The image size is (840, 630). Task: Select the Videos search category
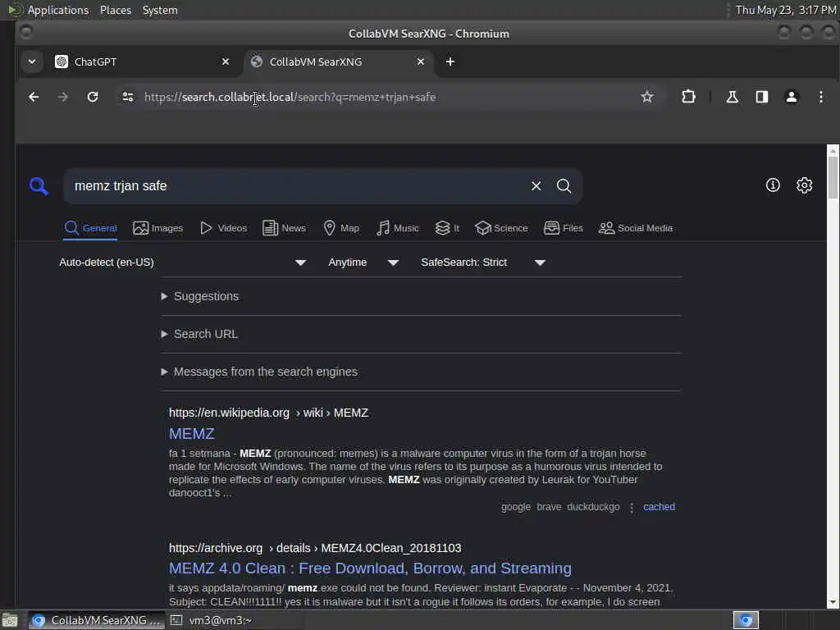point(223,228)
